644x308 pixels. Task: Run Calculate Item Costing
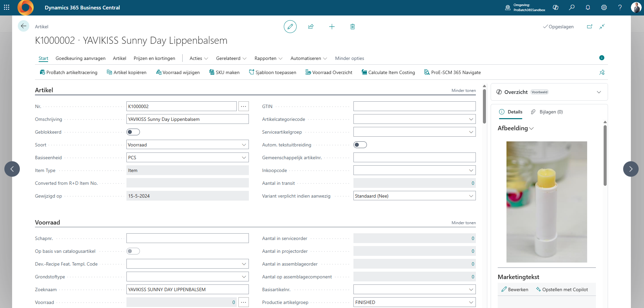[x=388, y=72]
